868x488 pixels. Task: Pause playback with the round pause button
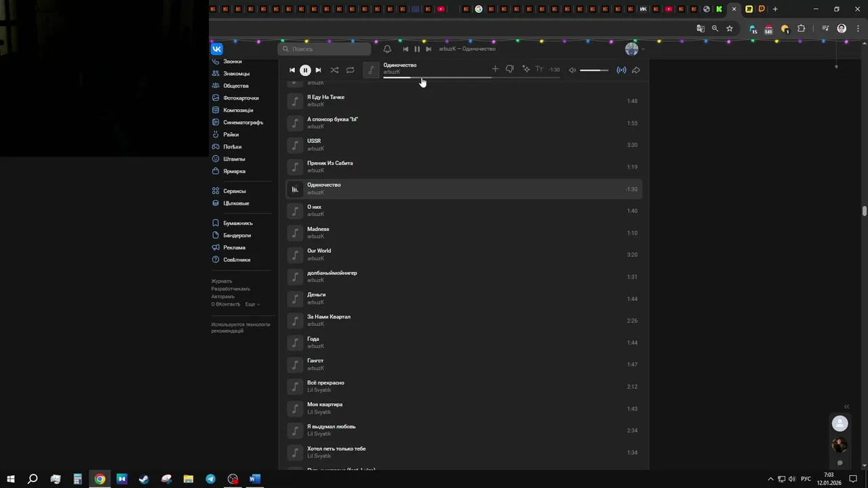point(305,70)
